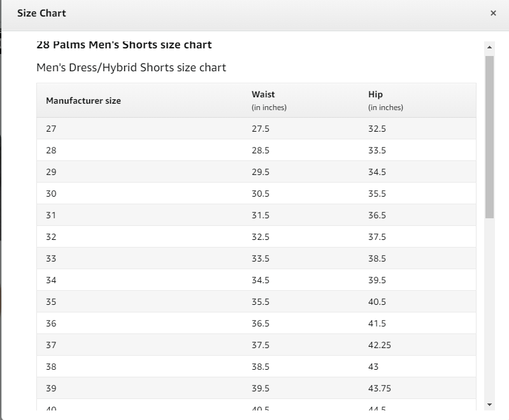
Task: Select waist value 28.5
Action: click(261, 150)
